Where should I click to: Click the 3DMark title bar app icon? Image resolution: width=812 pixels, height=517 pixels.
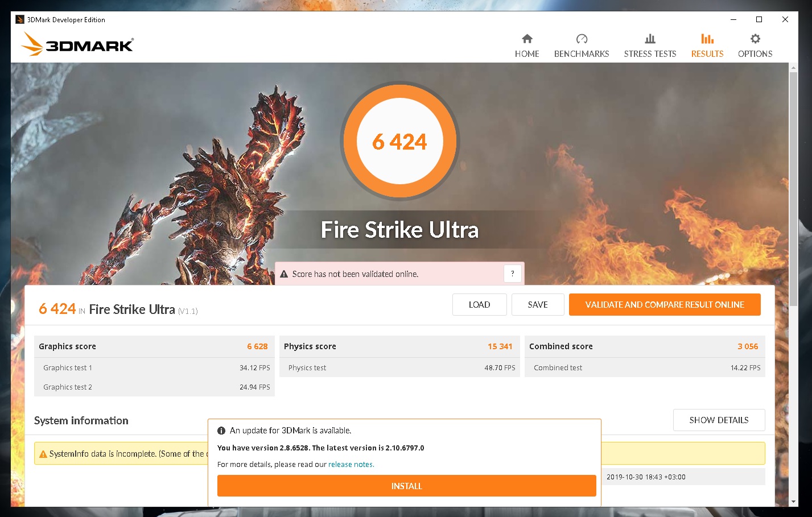(x=20, y=19)
